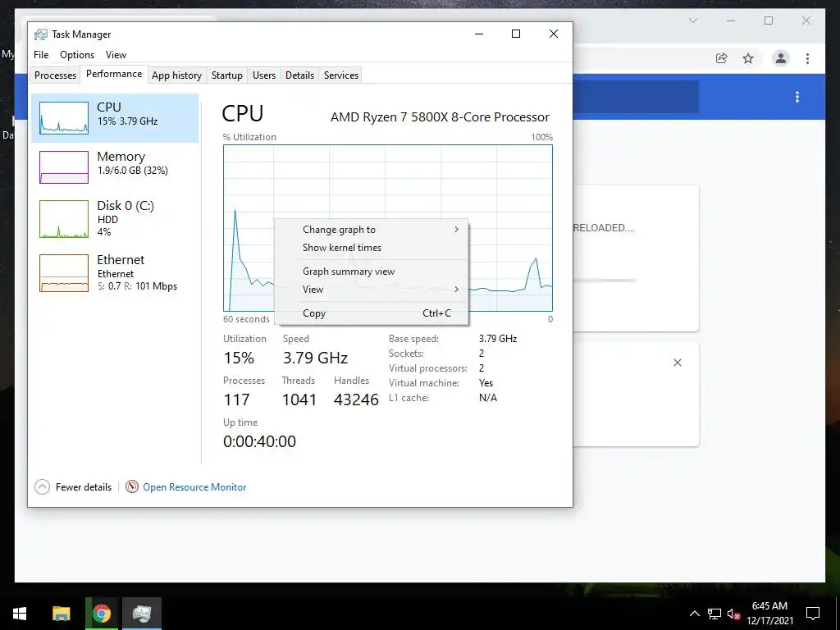Open Chrome's profile avatar icon
The image size is (840, 630).
pos(781,58)
